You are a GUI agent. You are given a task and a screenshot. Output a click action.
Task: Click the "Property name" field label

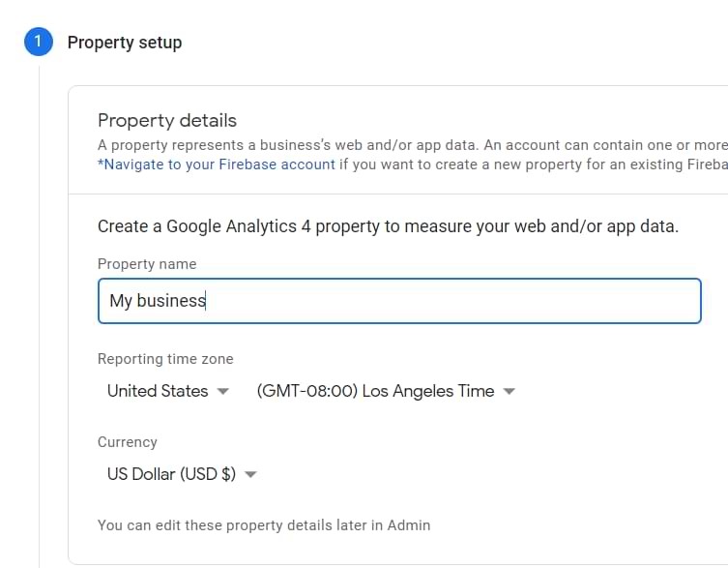[x=147, y=264]
